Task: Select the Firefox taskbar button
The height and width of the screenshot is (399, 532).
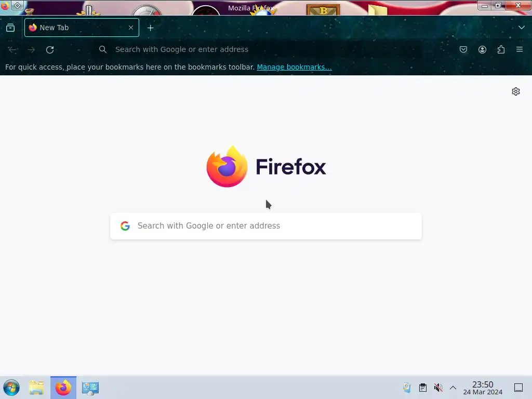Action: click(x=63, y=388)
